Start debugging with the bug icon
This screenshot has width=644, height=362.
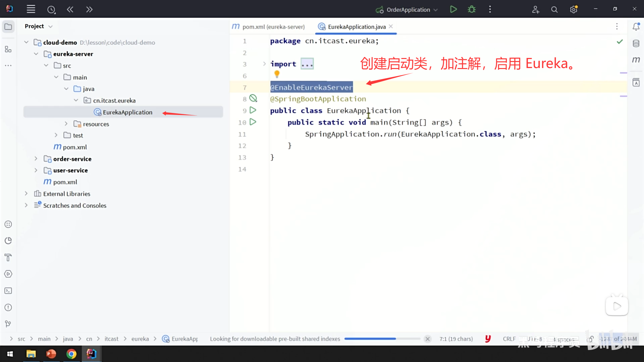[472, 9]
